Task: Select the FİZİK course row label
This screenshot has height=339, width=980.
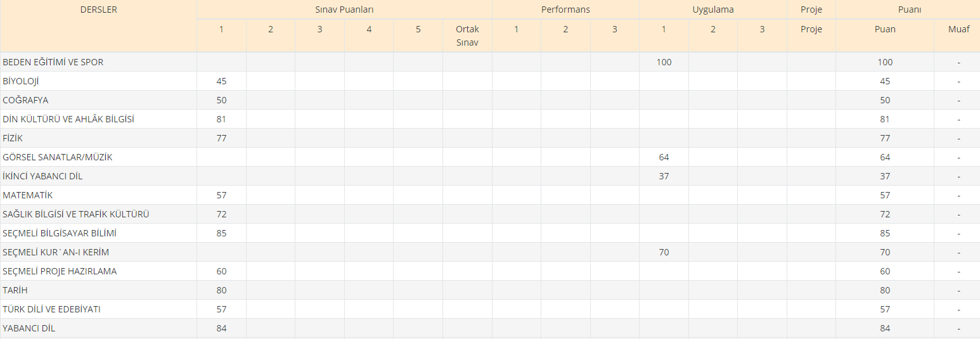Action: click(x=13, y=138)
